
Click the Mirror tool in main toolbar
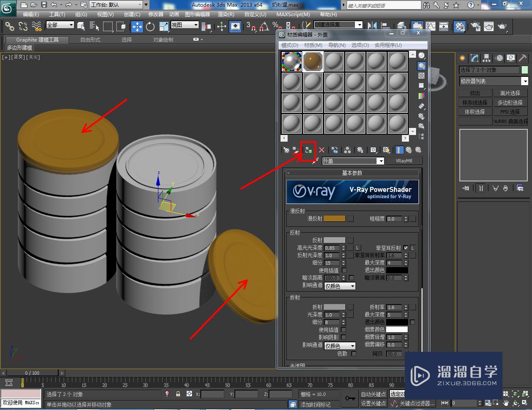coord(373,27)
